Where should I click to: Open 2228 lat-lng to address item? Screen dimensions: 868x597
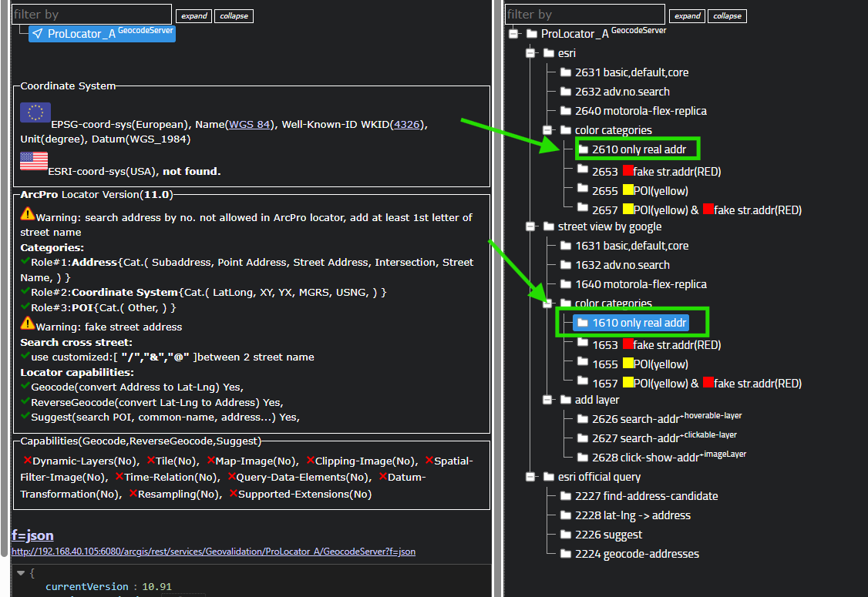pos(632,515)
